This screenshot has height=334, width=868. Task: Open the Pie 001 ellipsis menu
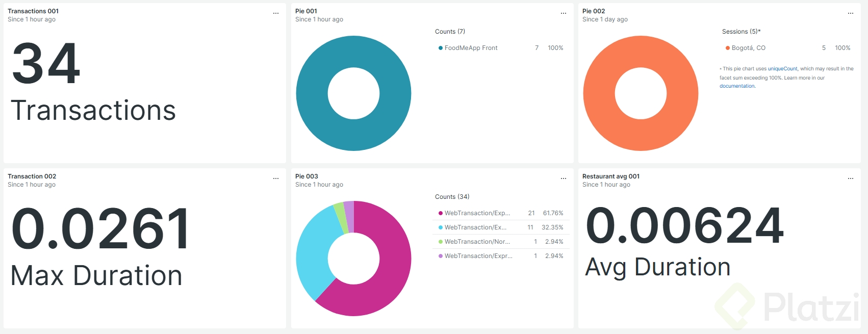click(564, 13)
